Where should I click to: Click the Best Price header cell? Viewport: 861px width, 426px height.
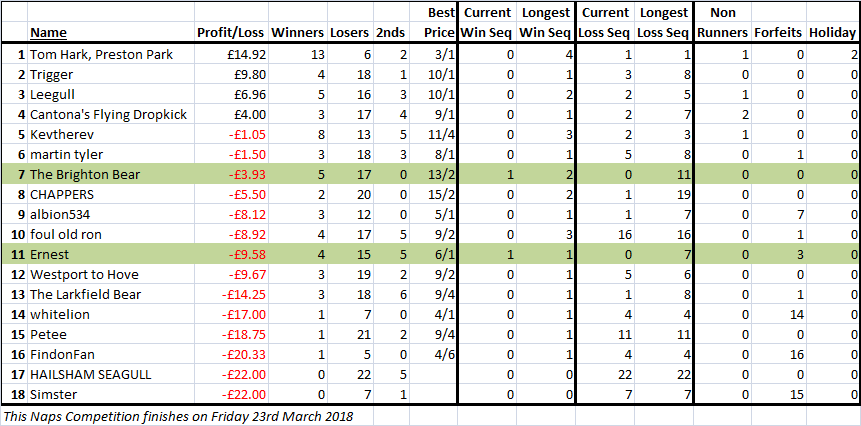439,23
